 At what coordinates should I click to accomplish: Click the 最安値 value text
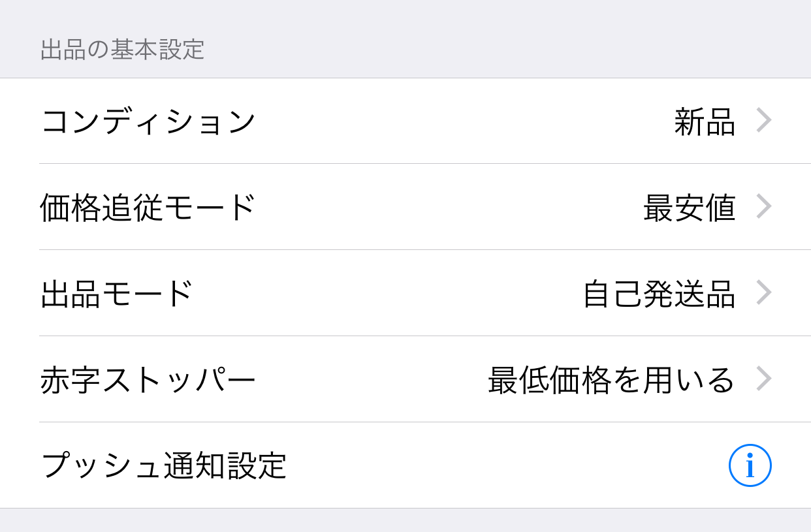pyautogui.click(x=690, y=208)
